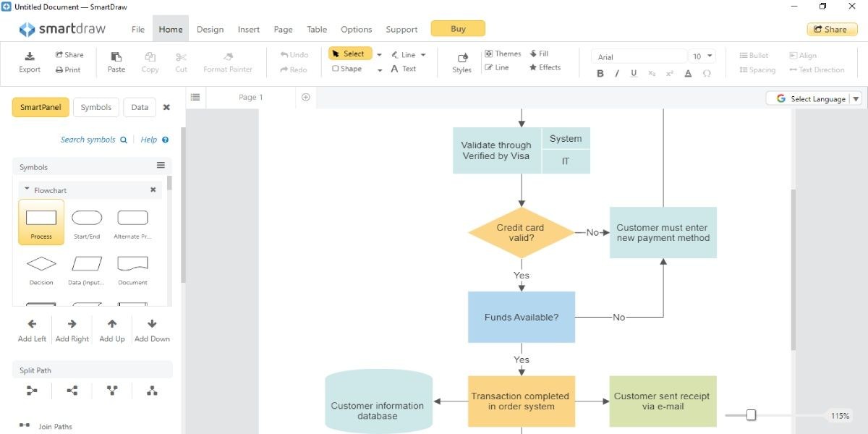Click the Search symbols link
The image size is (868, 434).
(94, 140)
